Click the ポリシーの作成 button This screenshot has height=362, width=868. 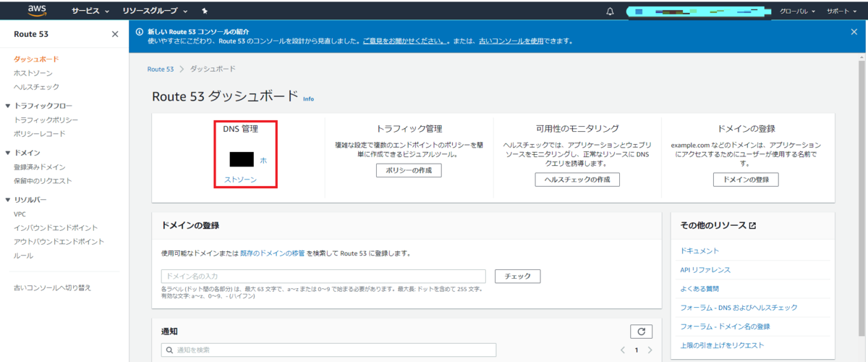coord(409,171)
